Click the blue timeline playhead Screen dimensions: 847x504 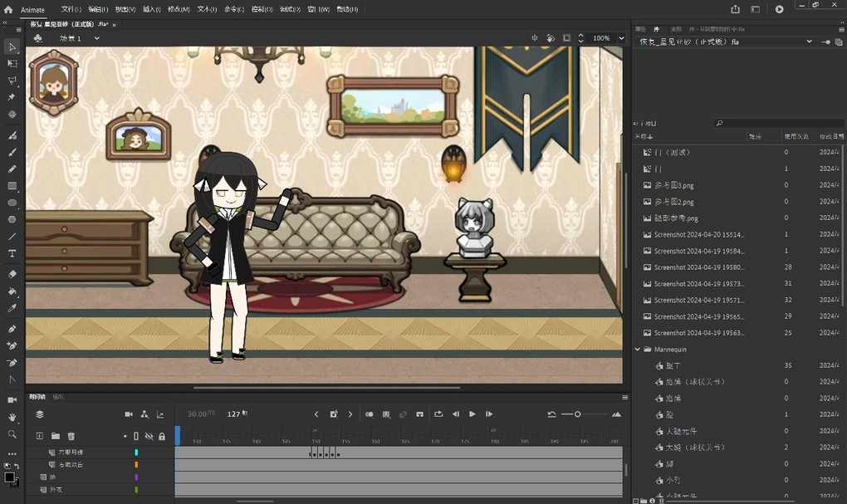point(177,435)
